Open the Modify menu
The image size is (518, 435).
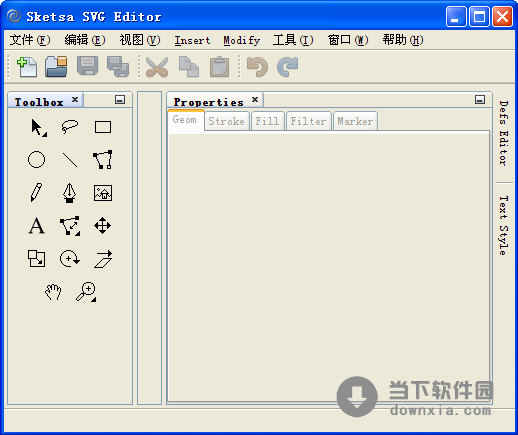tap(242, 40)
